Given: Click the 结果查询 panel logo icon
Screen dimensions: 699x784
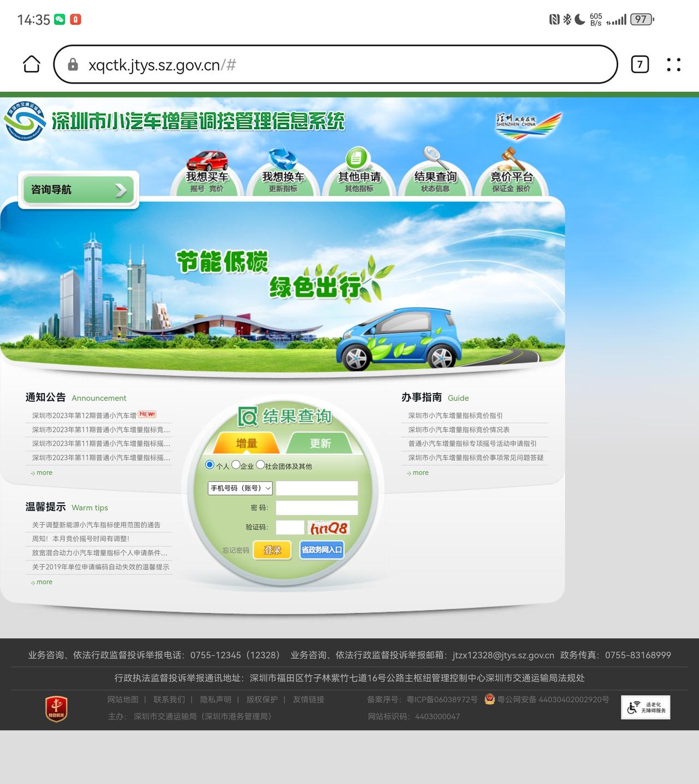Looking at the screenshot, I should 248,417.
